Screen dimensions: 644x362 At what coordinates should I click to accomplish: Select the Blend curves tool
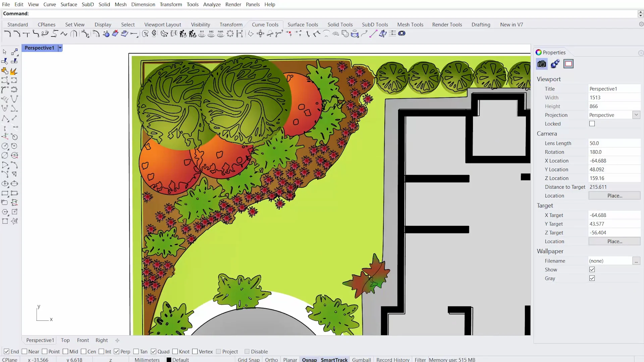click(45, 34)
